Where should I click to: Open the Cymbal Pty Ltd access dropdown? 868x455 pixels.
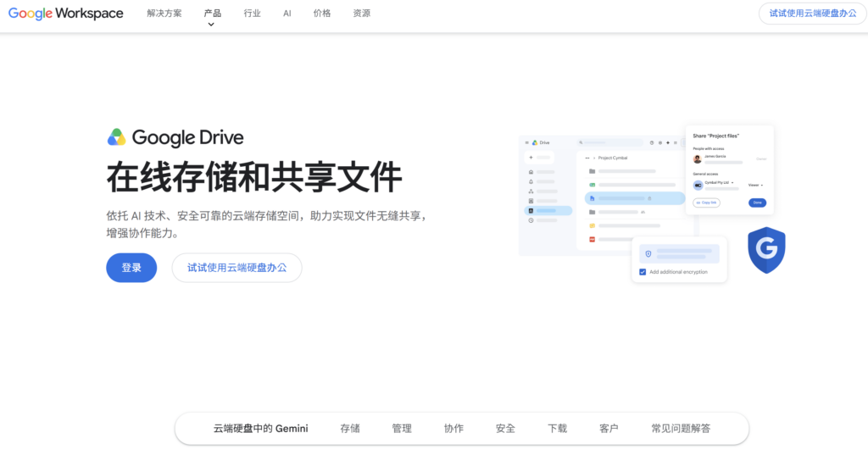pos(719,183)
